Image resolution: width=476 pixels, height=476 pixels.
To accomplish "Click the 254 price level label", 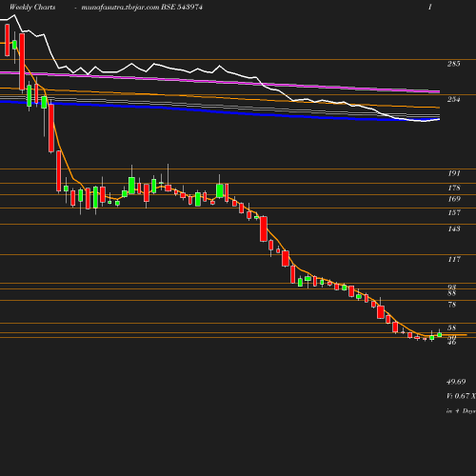I will click(x=454, y=99).
